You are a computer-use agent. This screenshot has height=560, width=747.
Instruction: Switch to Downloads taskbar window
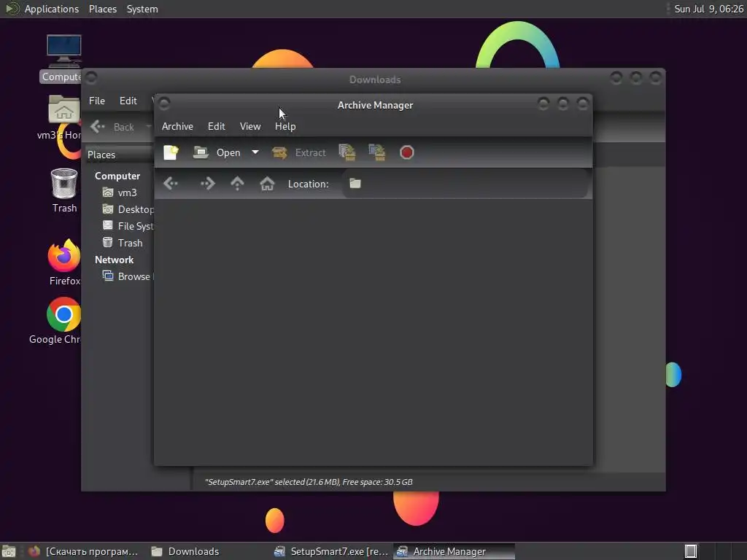185,551
